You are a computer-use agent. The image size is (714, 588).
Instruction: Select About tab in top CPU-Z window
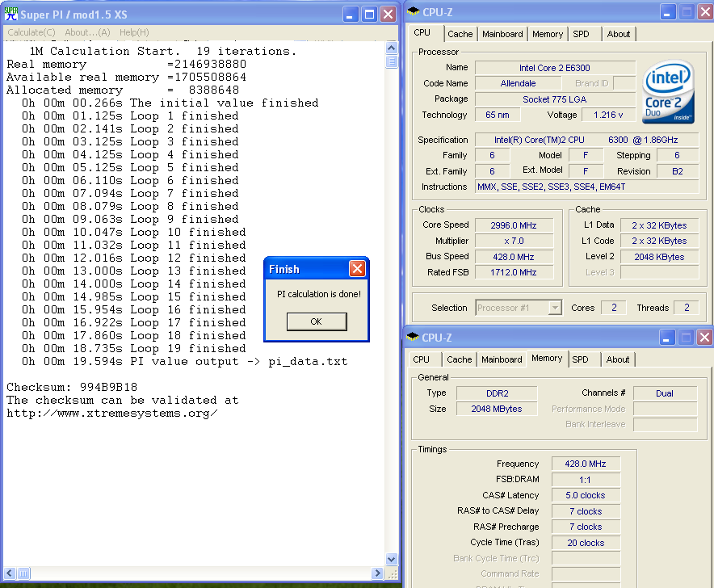pyautogui.click(x=619, y=34)
